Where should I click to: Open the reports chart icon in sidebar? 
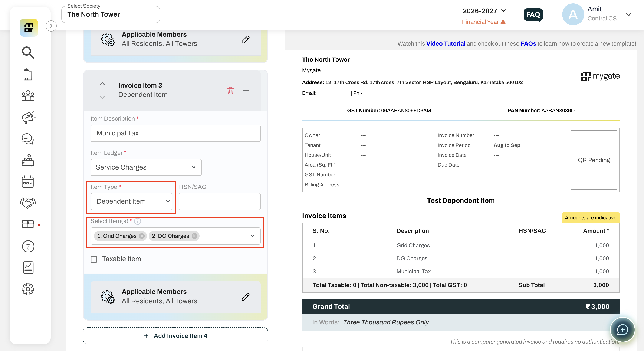pyautogui.click(x=28, y=268)
